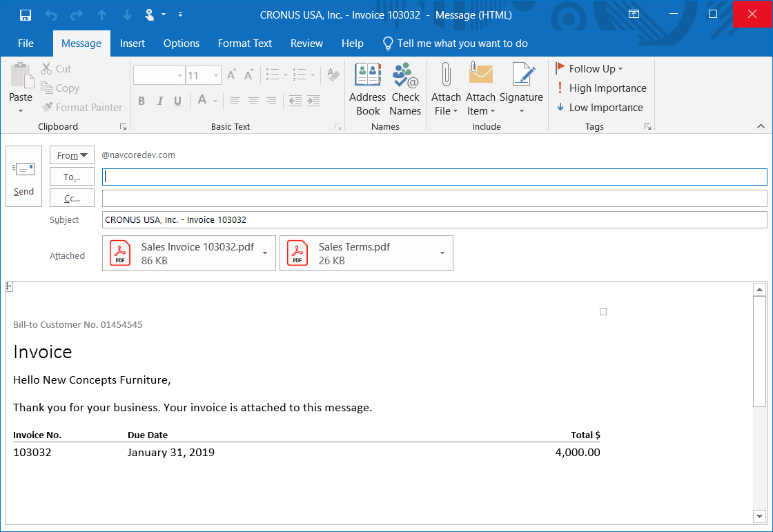Expand the From sender dropdown
Viewport: 773px width, 532px height.
click(x=72, y=155)
